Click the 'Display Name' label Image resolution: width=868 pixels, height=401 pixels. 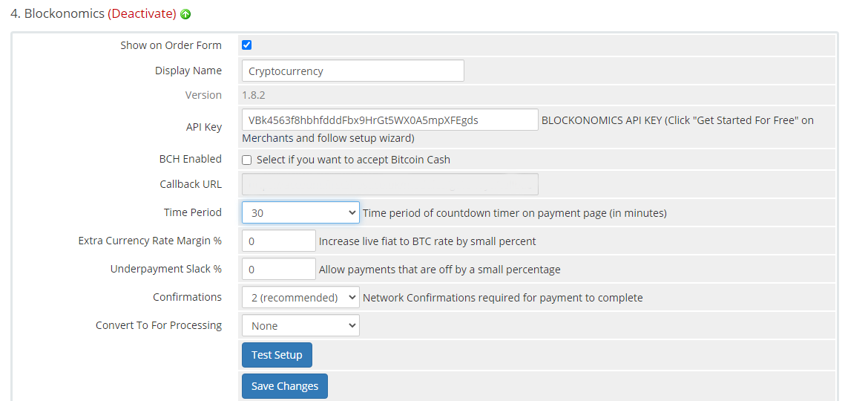(188, 71)
